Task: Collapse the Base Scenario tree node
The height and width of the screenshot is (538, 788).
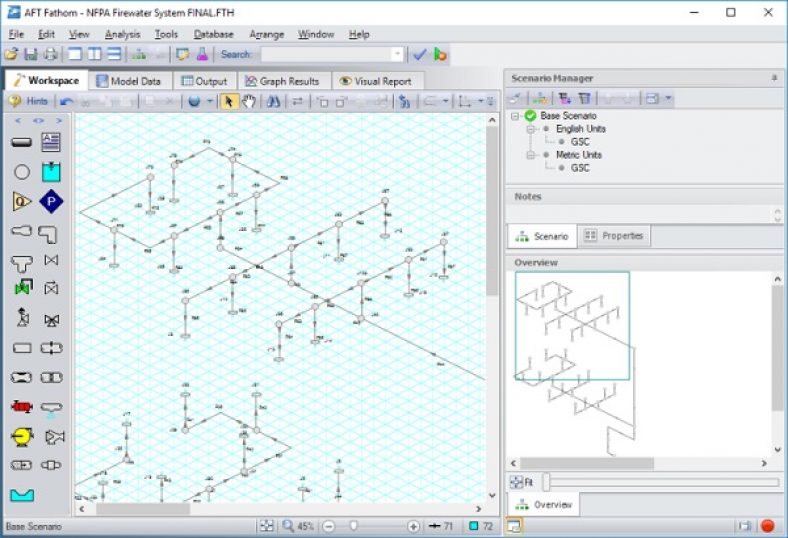Action: 515,116
